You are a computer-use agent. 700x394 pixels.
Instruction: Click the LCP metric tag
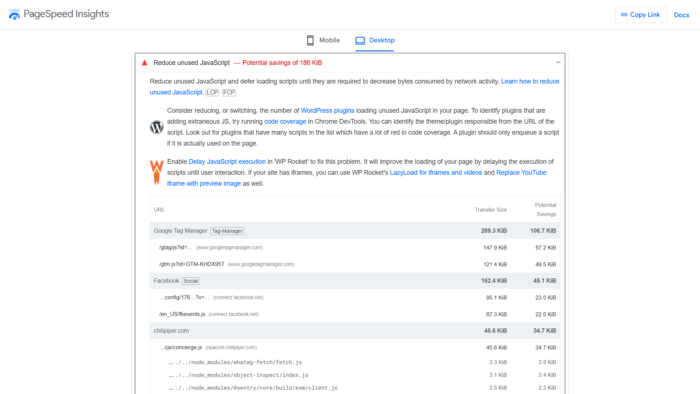212,92
